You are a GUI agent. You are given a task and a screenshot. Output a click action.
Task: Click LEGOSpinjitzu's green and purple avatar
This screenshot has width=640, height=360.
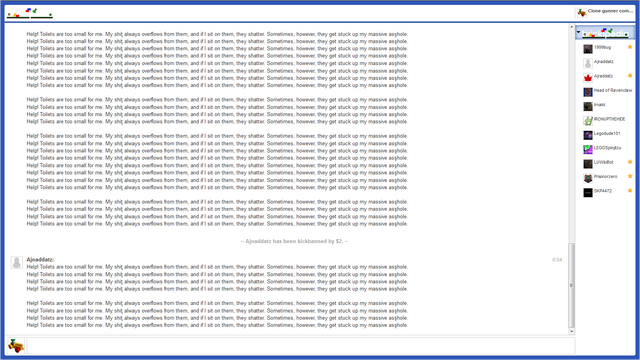588,149
